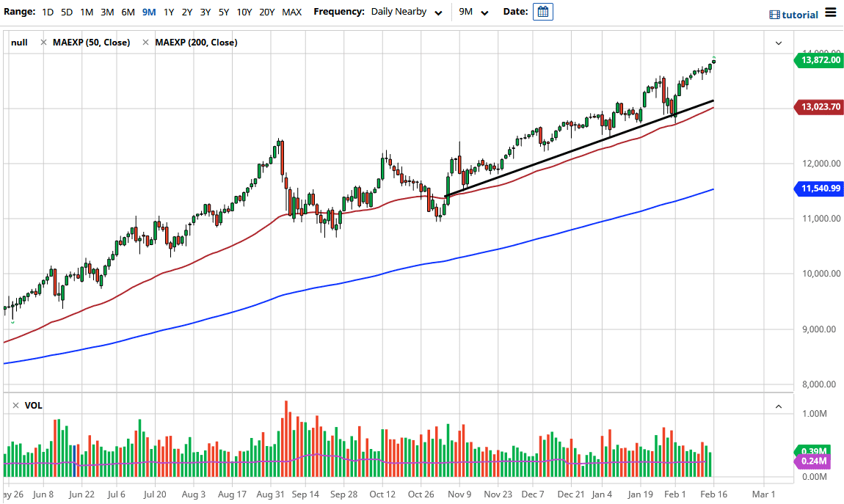The width and height of the screenshot is (844, 504).
Task: Click the purple 0.24M volume label
Action: (x=812, y=461)
